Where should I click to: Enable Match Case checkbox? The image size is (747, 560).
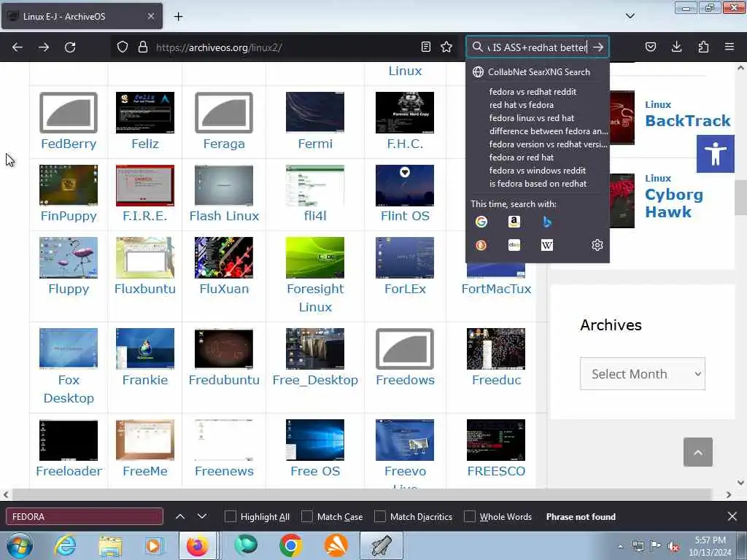307,517
